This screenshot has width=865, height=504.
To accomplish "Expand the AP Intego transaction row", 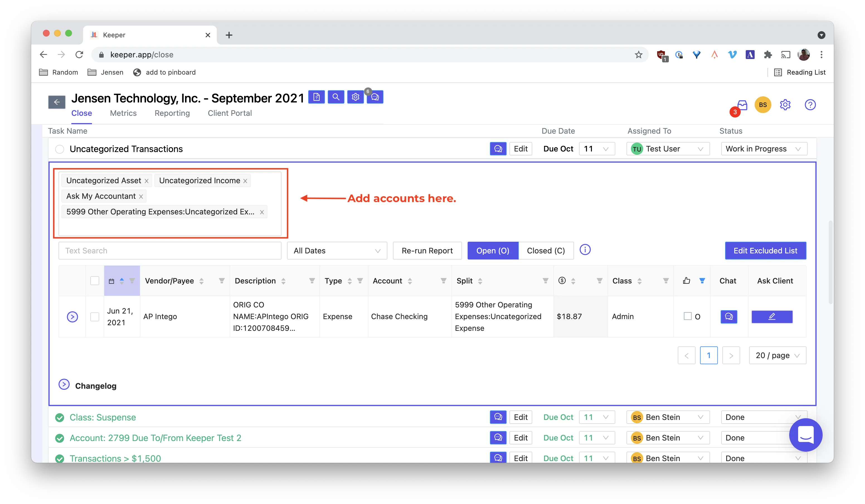I will coord(72,316).
